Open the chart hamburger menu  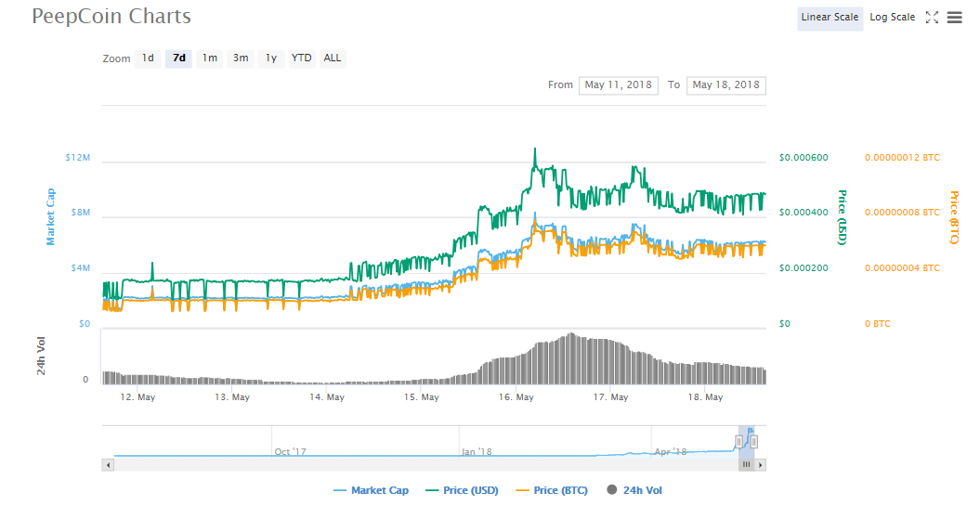point(954,18)
